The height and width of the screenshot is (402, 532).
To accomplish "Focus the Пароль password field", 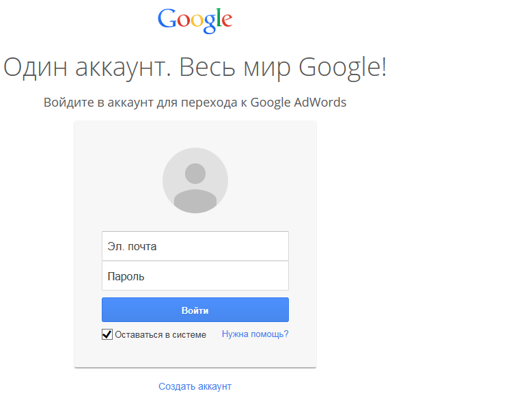I will click(195, 276).
